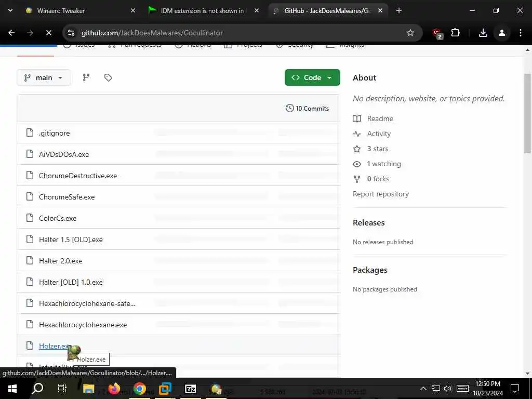Open the Windows Start menu
Image resolution: width=532 pixels, height=399 pixels.
(x=12, y=389)
